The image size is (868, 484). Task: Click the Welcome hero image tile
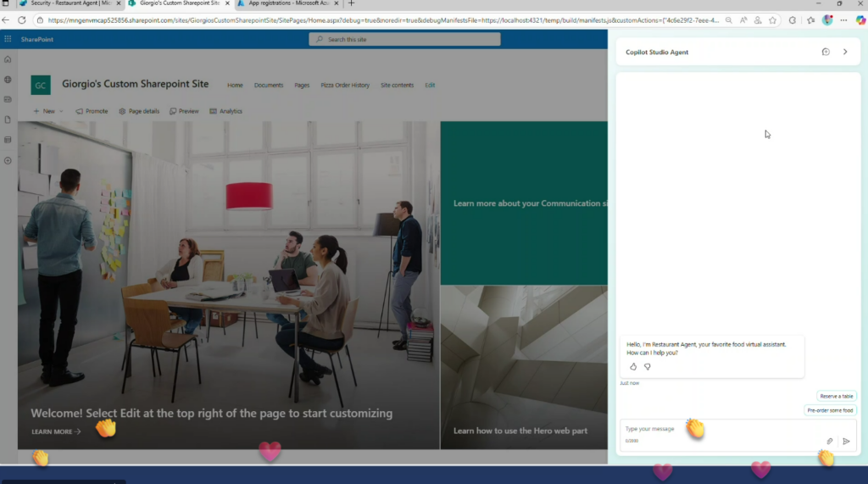(x=229, y=285)
